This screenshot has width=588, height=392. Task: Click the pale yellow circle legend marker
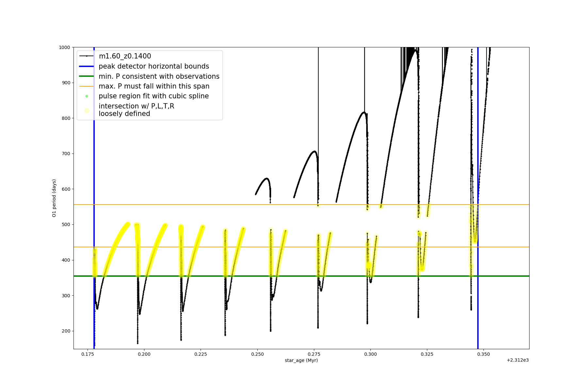coord(87,110)
